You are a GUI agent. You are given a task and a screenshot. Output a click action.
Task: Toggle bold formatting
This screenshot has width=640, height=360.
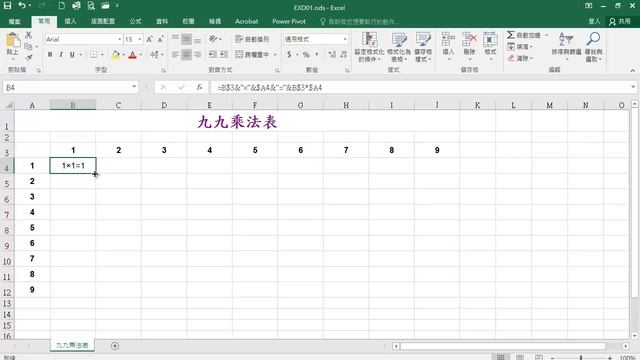pyautogui.click(x=50, y=54)
